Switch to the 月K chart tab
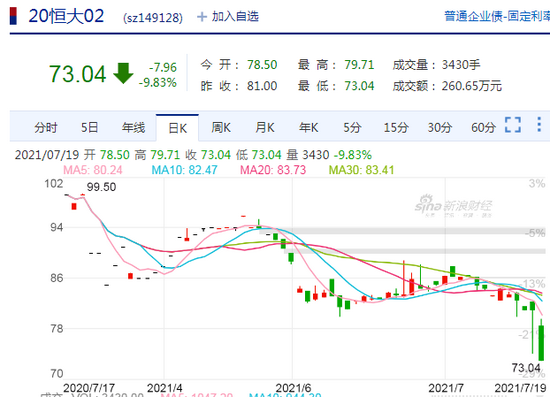550x397 pixels. [265, 127]
